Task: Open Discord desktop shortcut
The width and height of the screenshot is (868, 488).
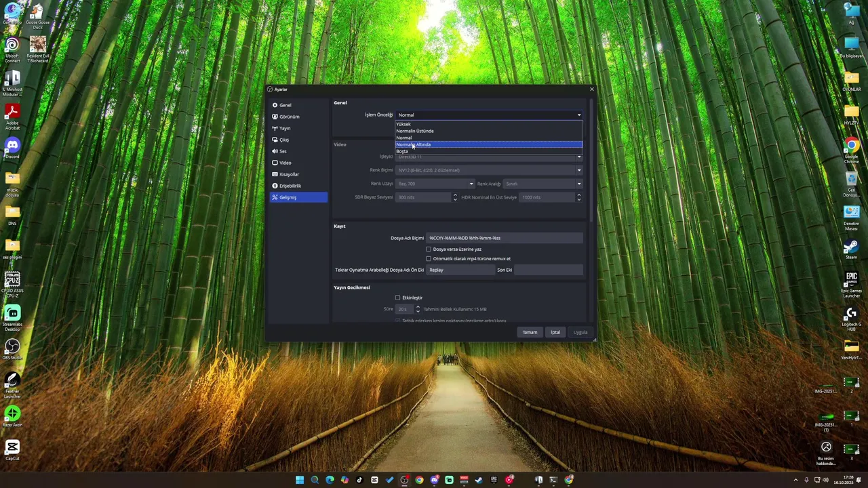Action: pos(12,149)
